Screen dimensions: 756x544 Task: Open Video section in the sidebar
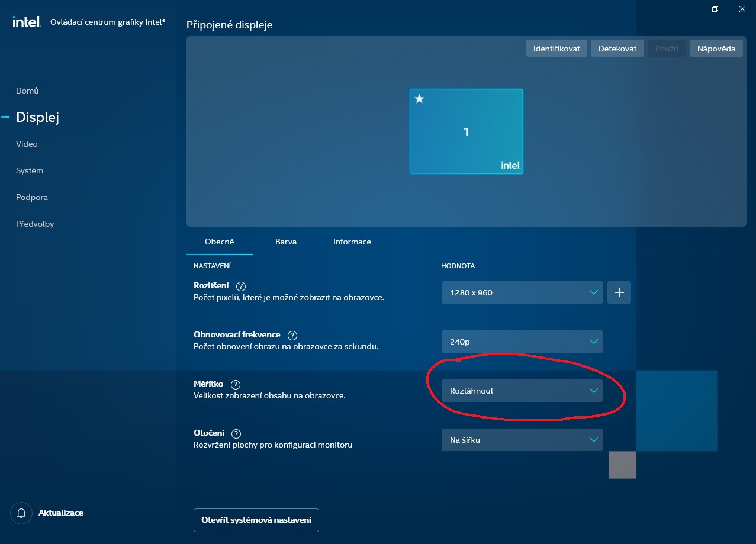point(27,144)
